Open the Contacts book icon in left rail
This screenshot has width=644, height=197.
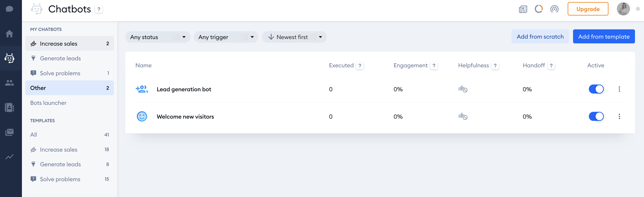tap(9, 107)
